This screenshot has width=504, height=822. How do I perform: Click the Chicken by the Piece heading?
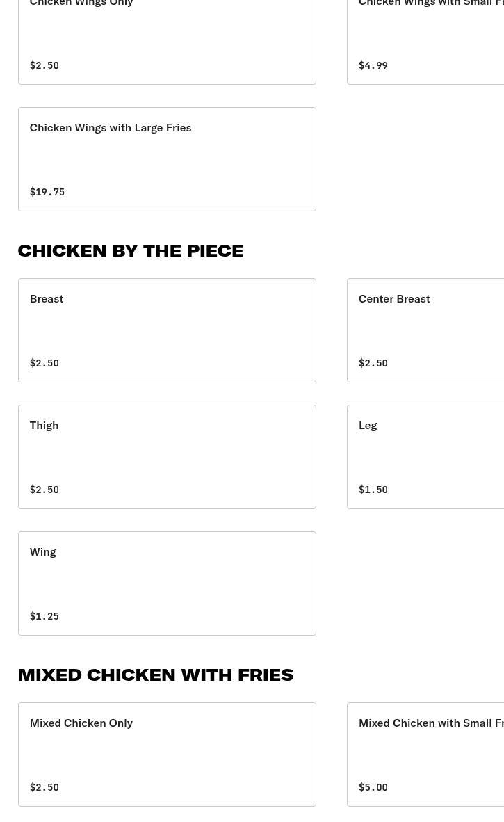click(x=131, y=250)
